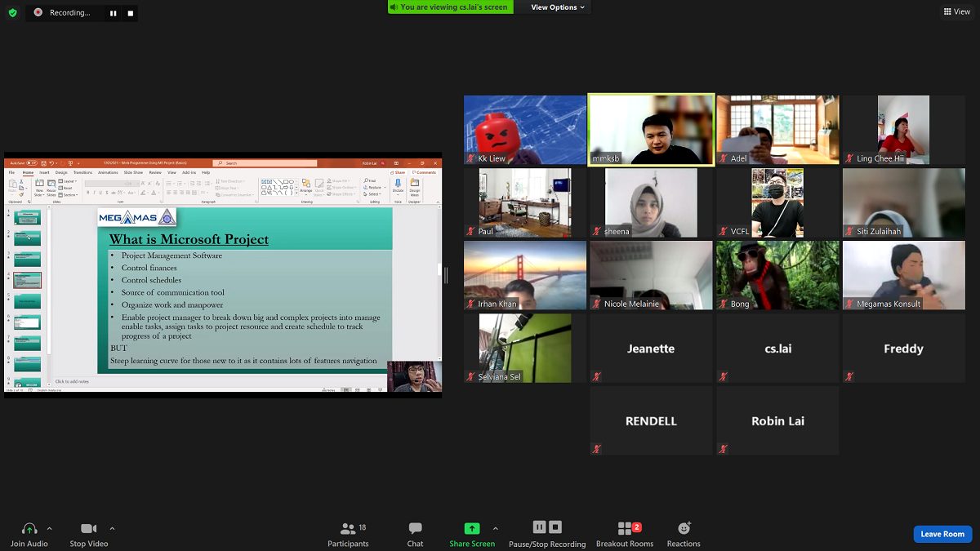Viewport: 980px width, 551px height.
Task: Click the 'Control finances' bullet text
Action: click(149, 268)
